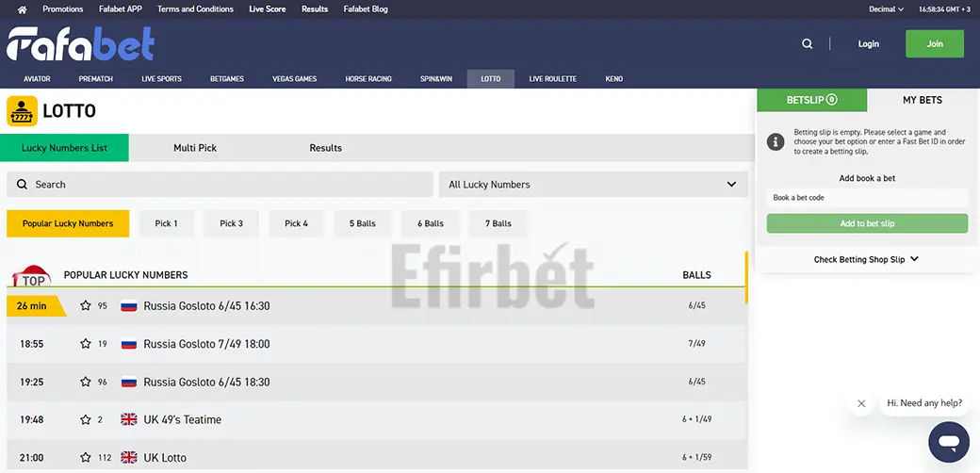The image size is (980, 473).
Task: Filter lotteries by 7 Balls
Action: 498,223
